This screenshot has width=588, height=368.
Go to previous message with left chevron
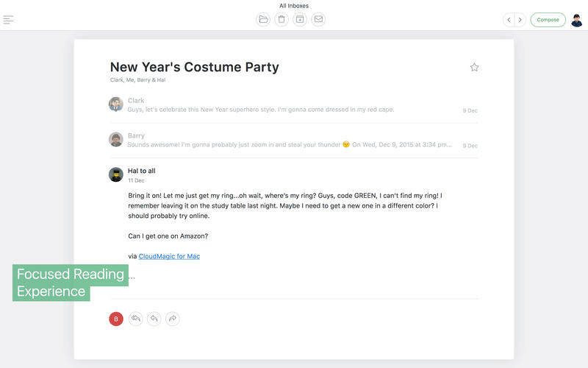point(509,20)
